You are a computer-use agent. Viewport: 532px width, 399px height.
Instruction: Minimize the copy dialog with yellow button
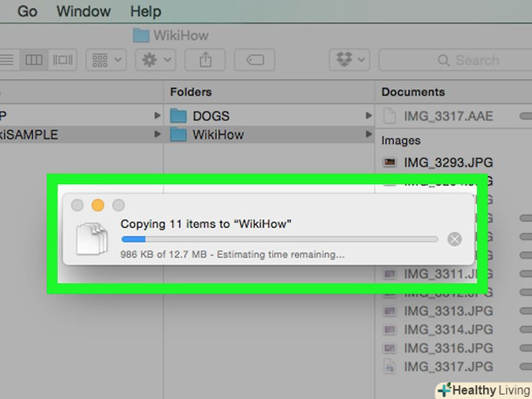tap(98, 205)
